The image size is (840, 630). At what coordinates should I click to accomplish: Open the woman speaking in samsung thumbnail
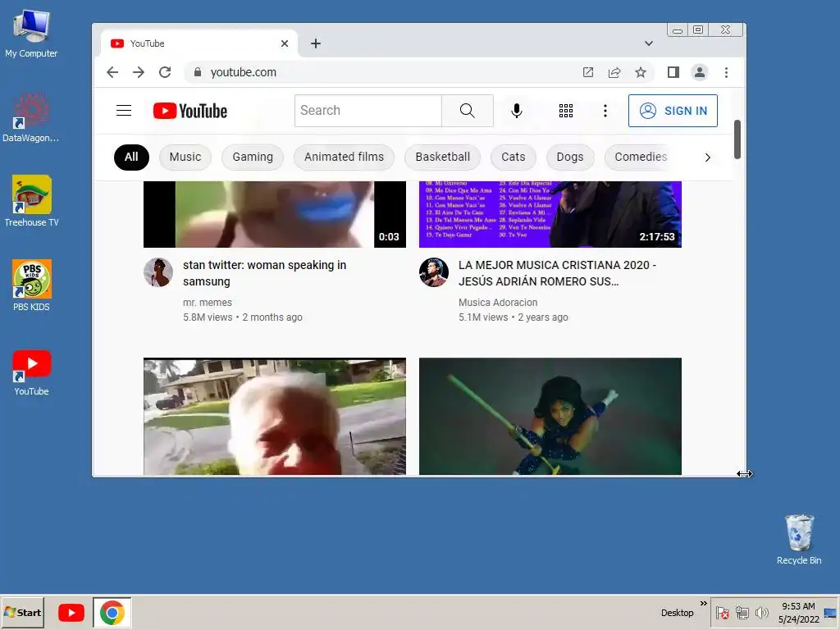pyautogui.click(x=275, y=214)
